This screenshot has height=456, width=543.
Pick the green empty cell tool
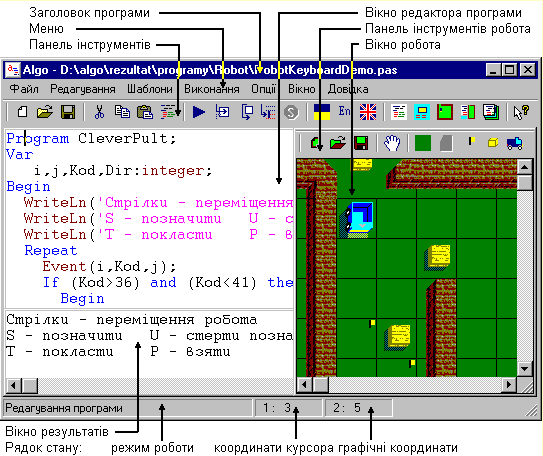click(423, 143)
